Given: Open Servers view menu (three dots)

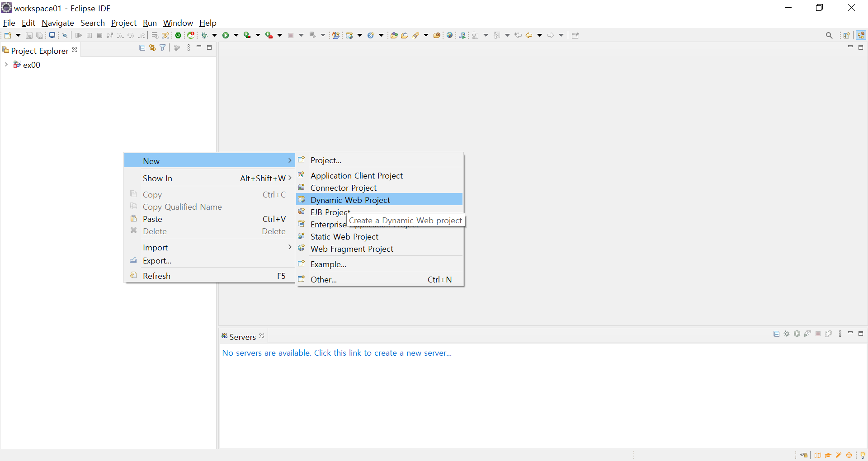Looking at the screenshot, I should (x=840, y=334).
